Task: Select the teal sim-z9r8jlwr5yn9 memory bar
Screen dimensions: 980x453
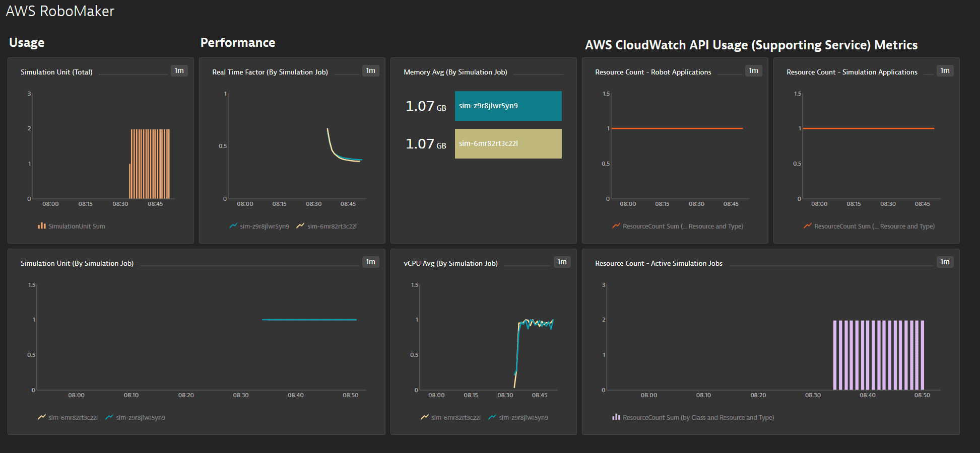Action: coord(508,106)
